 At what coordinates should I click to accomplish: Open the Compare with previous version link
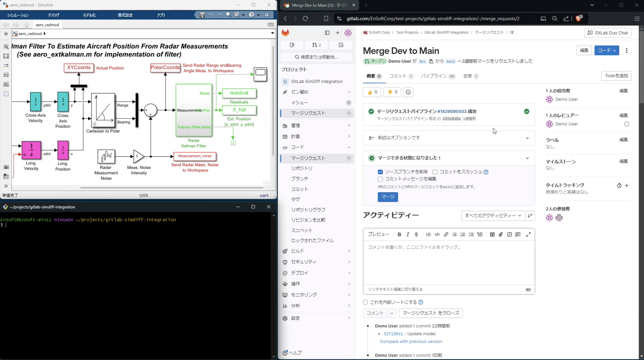coord(411,341)
